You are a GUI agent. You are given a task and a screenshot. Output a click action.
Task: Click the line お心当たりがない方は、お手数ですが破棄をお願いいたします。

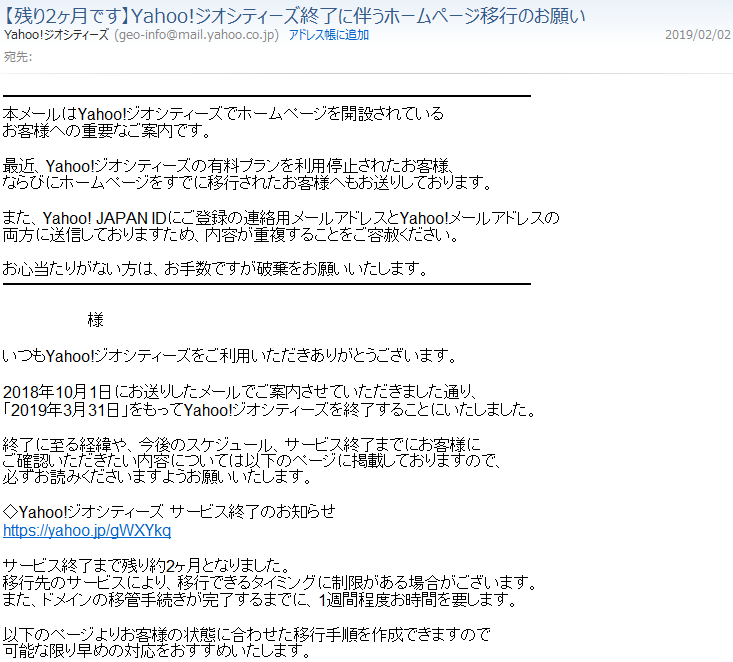pyautogui.click(x=216, y=269)
